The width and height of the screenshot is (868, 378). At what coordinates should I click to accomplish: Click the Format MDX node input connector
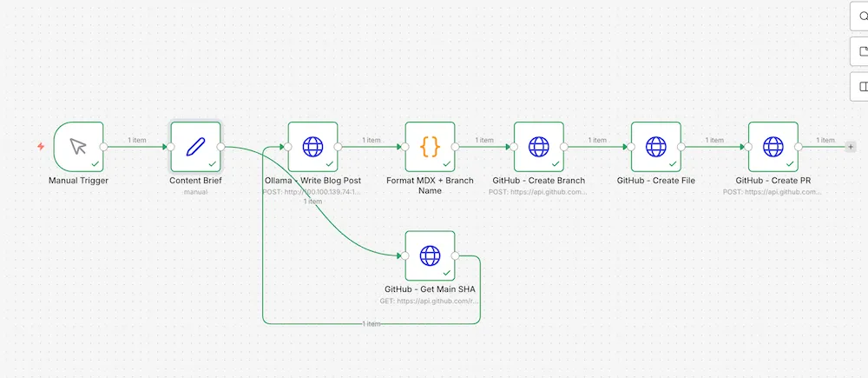point(405,147)
